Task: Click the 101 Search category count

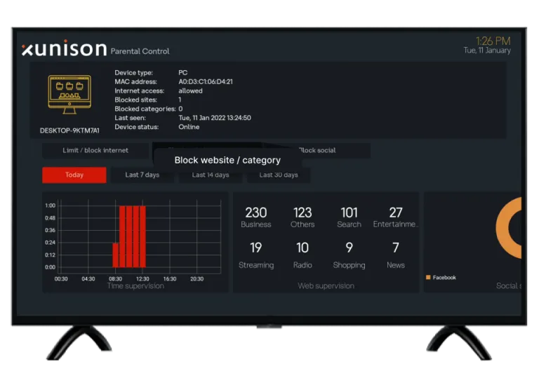Action: click(349, 217)
